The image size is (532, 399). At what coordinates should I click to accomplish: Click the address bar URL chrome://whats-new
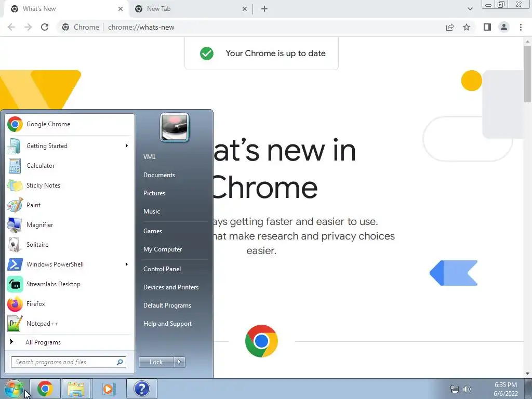pos(141,27)
